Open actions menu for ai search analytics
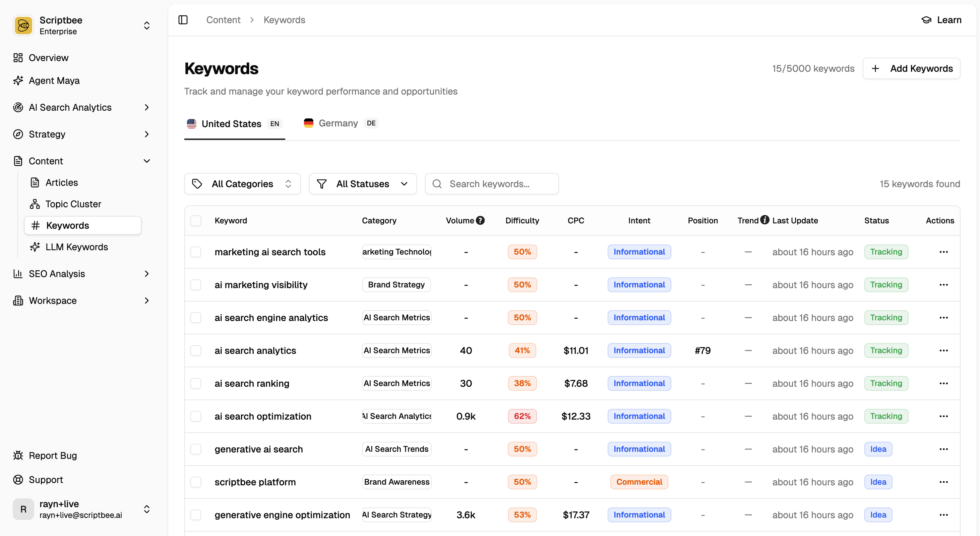980x536 pixels. (943, 351)
